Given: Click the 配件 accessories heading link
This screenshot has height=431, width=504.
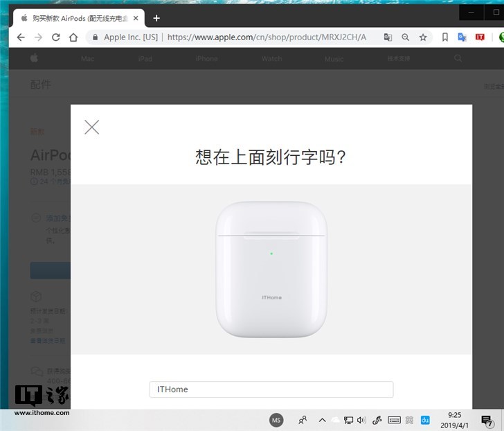Looking at the screenshot, I should coord(40,85).
